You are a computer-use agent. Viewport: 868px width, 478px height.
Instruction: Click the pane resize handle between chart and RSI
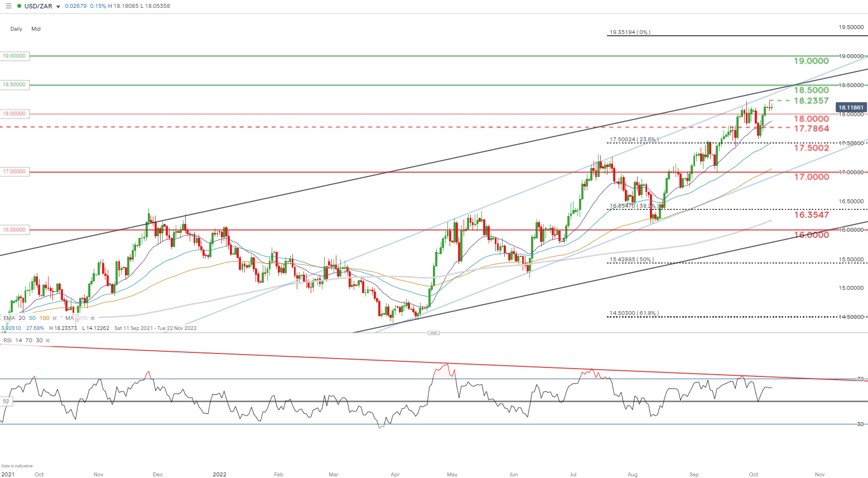tap(434, 333)
